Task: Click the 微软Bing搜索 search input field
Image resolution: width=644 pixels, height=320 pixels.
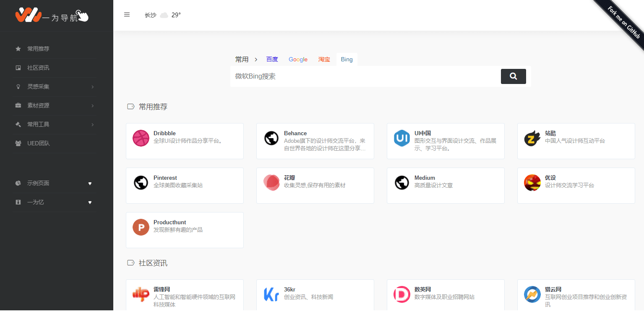Action: (365, 76)
